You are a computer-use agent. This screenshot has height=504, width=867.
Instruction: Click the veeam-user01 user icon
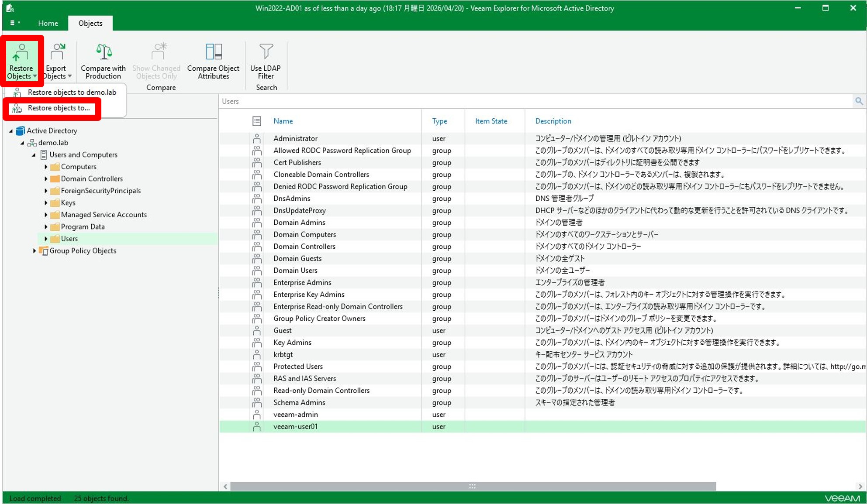coord(257,427)
